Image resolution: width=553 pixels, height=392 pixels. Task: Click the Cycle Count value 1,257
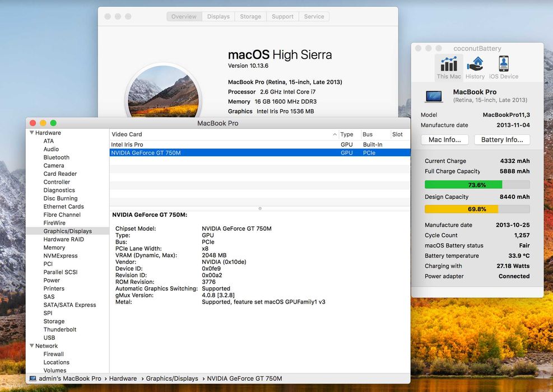522,235
